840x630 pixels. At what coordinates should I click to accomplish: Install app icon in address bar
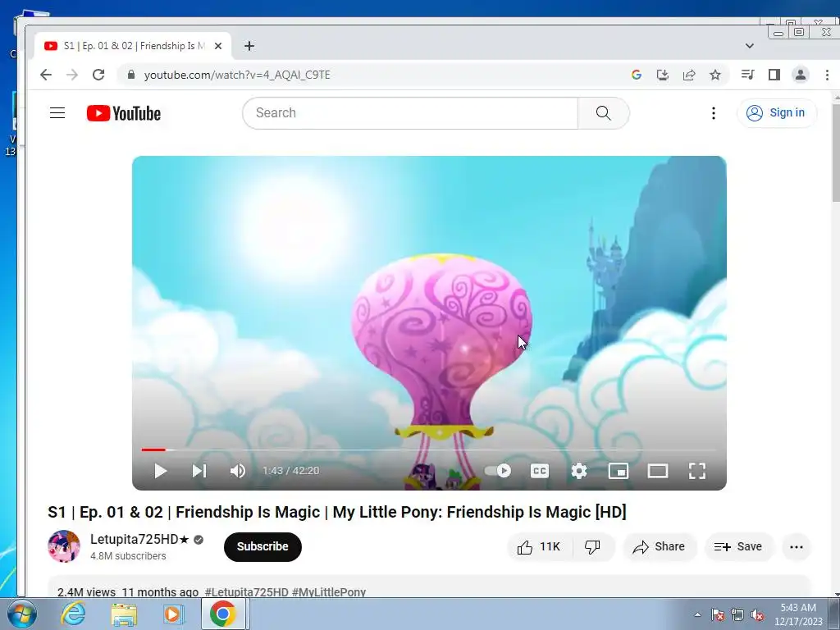(x=663, y=75)
